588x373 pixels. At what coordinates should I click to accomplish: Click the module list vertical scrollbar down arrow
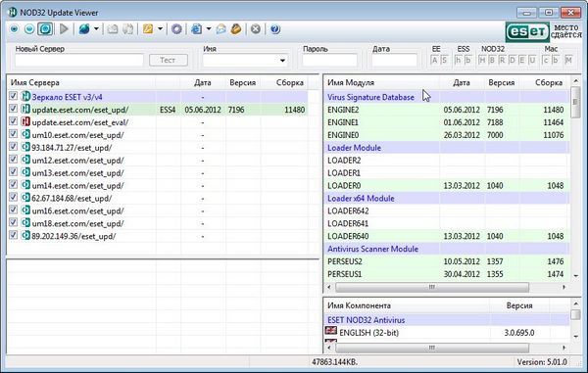point(576,276)
